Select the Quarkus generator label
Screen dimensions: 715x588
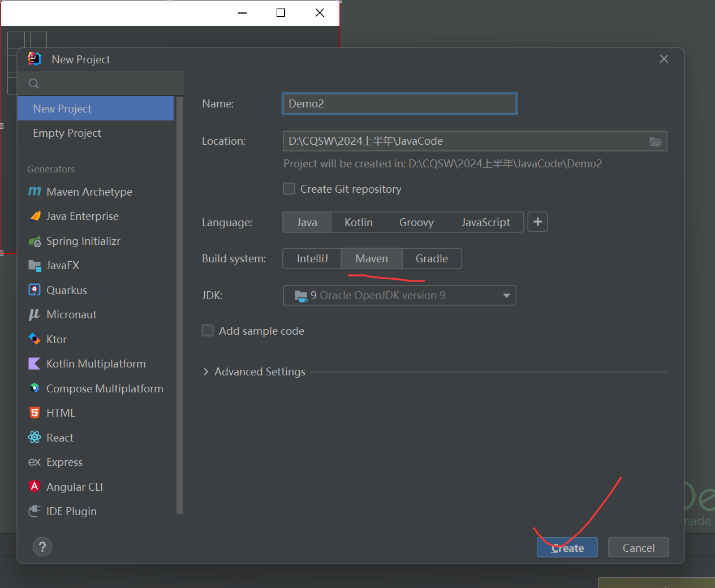[x=67, y=290]
